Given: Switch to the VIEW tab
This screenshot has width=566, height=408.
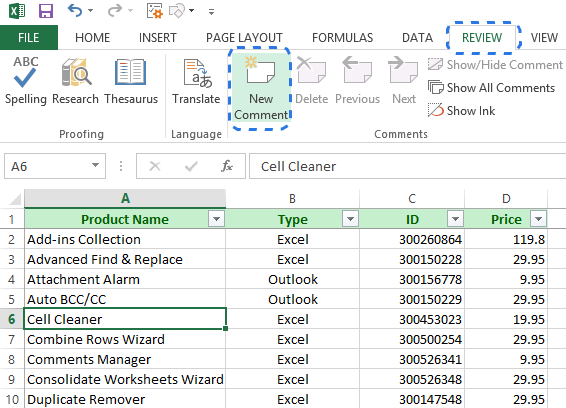Looking at the screenshot, I should [x=544, y=38].
